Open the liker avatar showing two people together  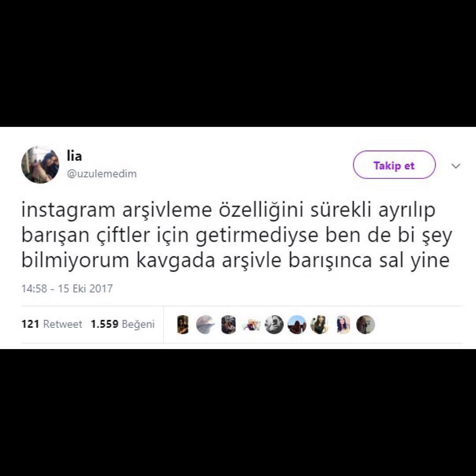[251, 325]
